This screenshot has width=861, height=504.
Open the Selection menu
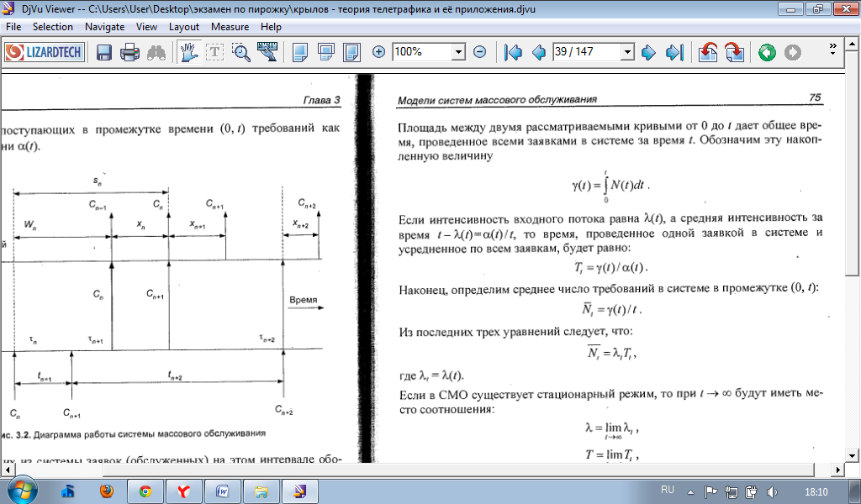click(53, 27)
